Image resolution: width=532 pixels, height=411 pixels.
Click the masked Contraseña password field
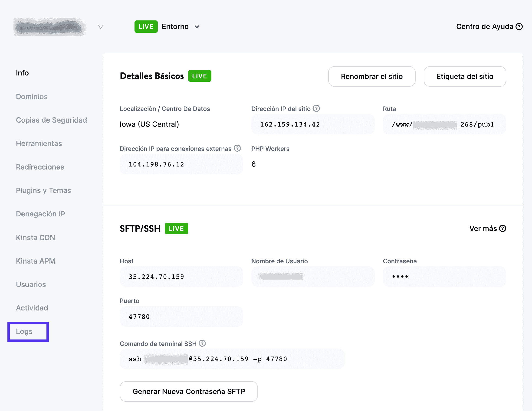point(444,277)
